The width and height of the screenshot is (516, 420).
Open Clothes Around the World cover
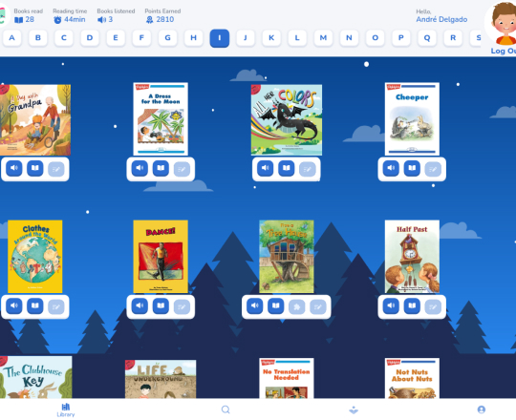(x=35, y=257)
